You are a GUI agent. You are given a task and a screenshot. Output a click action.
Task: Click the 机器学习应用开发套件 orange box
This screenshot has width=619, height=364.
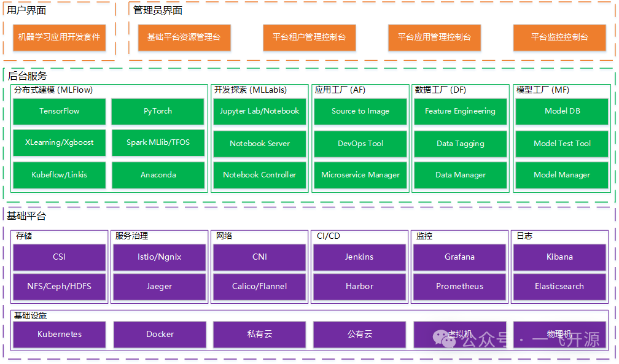[59, 37]
